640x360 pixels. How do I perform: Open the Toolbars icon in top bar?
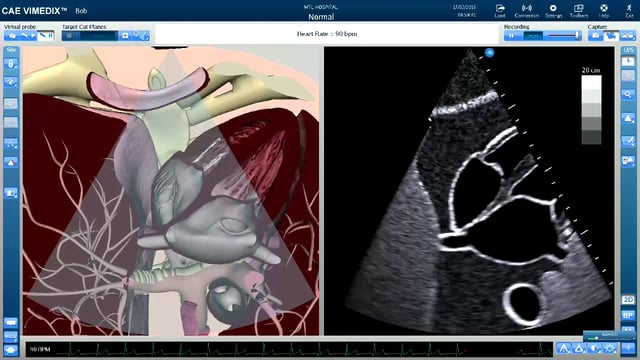point(579,11)
